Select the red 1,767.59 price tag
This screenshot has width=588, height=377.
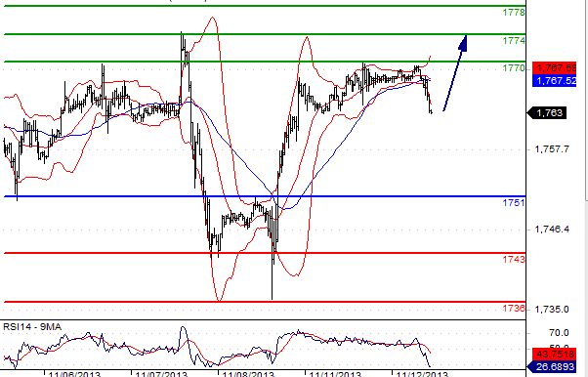point(555,68)
